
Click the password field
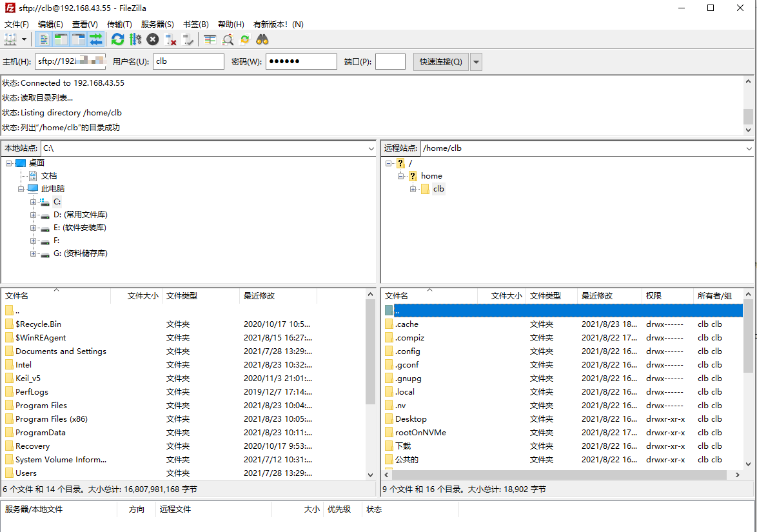(301, 61)
